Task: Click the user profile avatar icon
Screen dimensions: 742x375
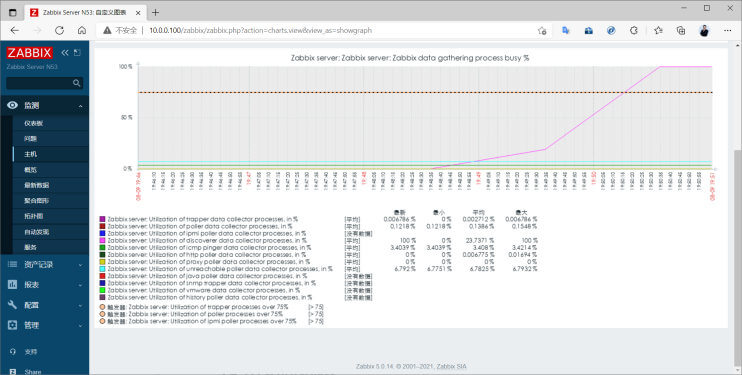Action: click(704, 30)
